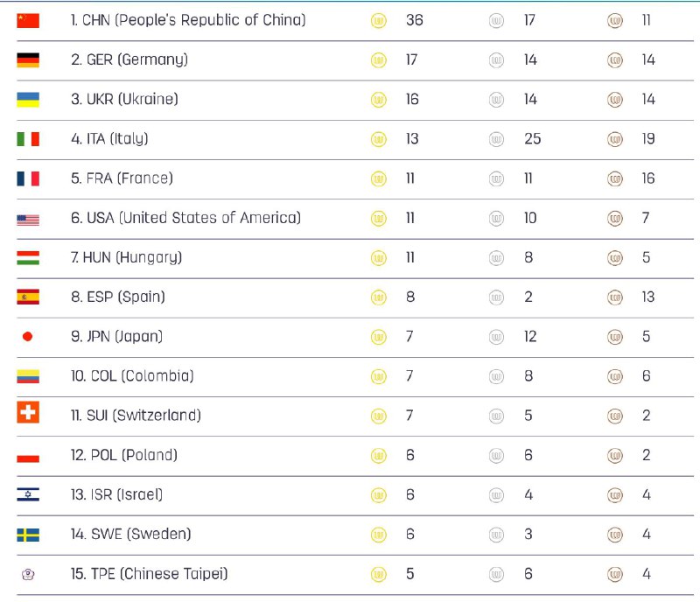
Task: Open the CHN (People's Republic of China) entry
Action: tap(188, 20)
